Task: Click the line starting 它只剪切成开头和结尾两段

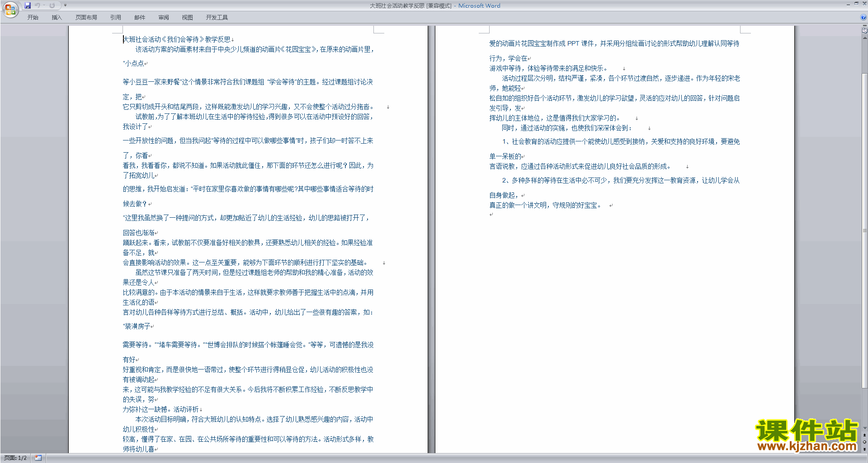Action: 248,107
